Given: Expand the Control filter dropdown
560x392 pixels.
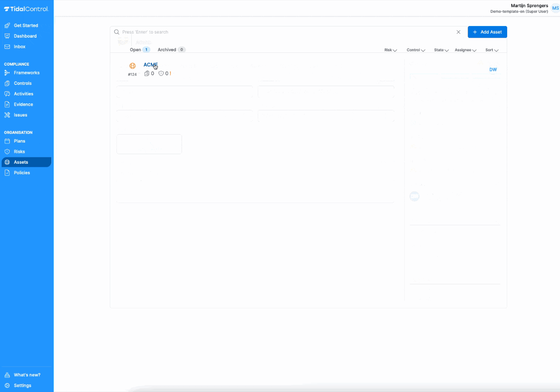Looking at the screenshot, I should (415, 50).
